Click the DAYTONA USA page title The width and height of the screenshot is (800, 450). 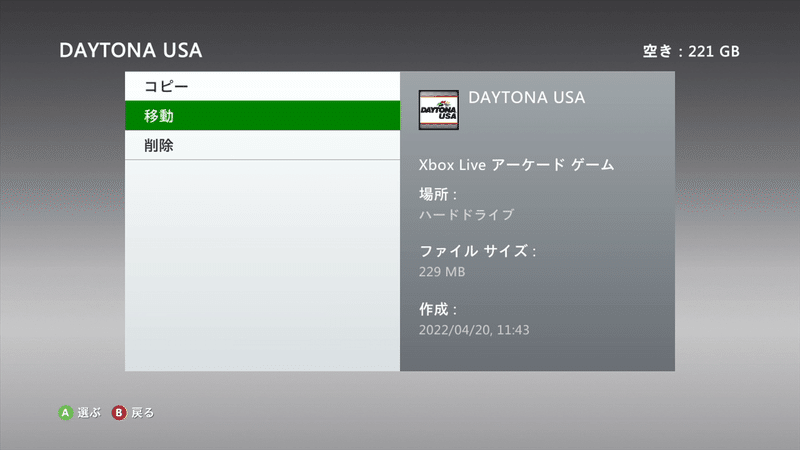coord(131,51)
